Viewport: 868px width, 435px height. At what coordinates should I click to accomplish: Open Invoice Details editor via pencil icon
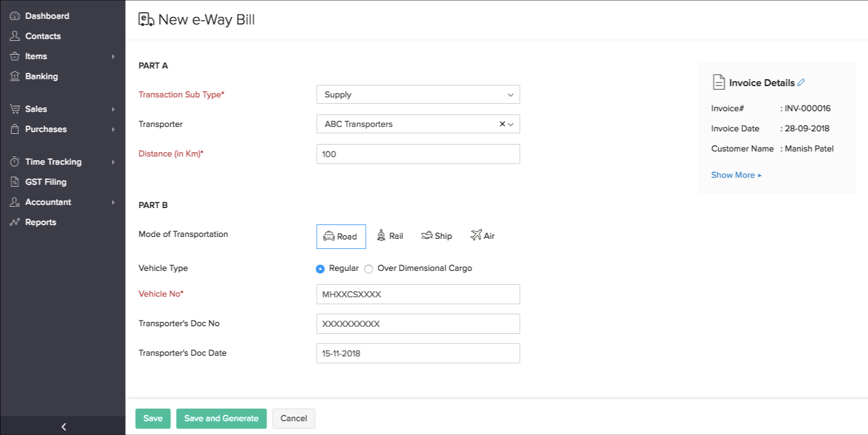click(802, 82)
